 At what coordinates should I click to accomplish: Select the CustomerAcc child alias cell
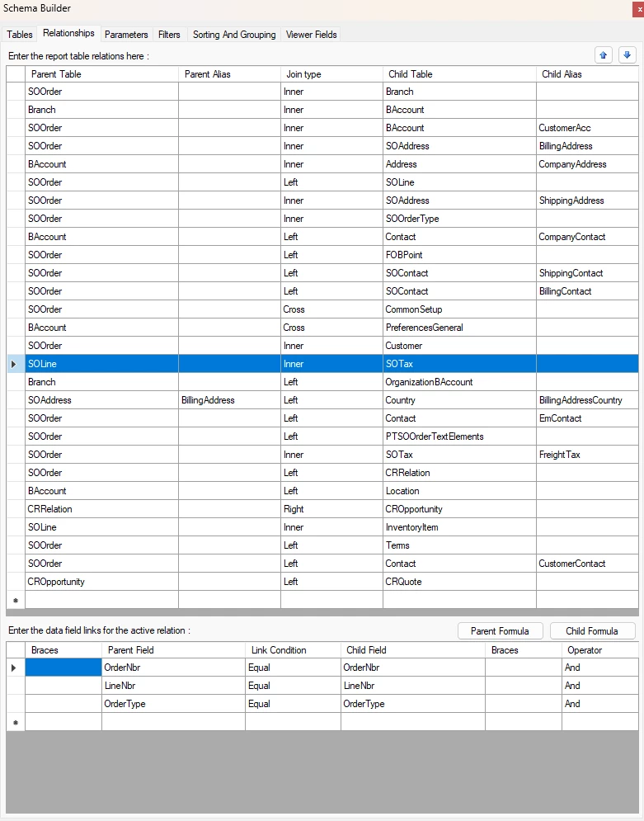(x=587, y=128)
